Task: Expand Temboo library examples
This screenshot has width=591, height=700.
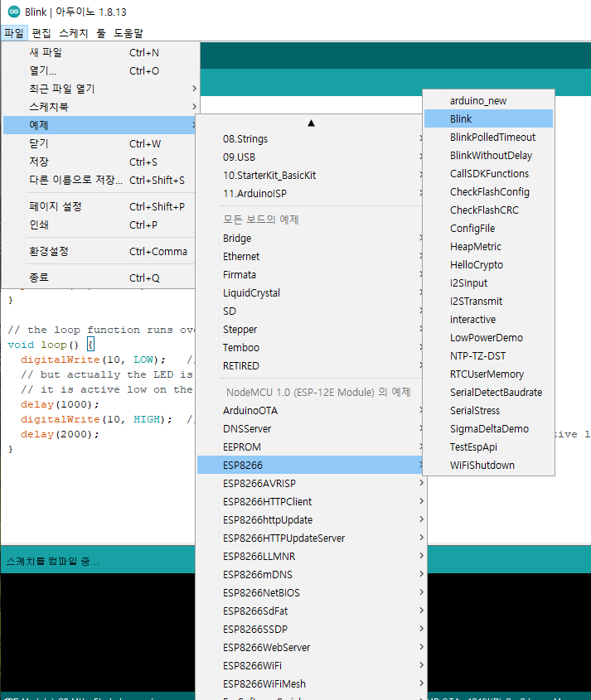Action: pyautogui.click(x=310, y=348)
